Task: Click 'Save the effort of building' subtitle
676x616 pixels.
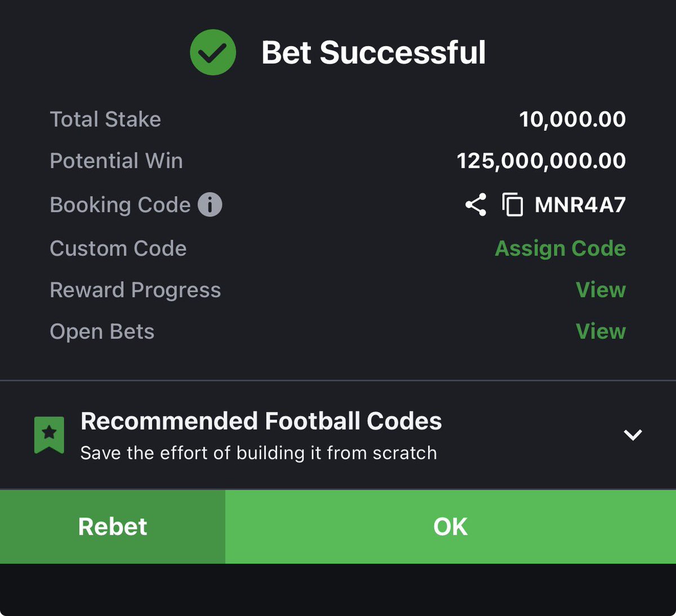Action: tap(259, 453)
